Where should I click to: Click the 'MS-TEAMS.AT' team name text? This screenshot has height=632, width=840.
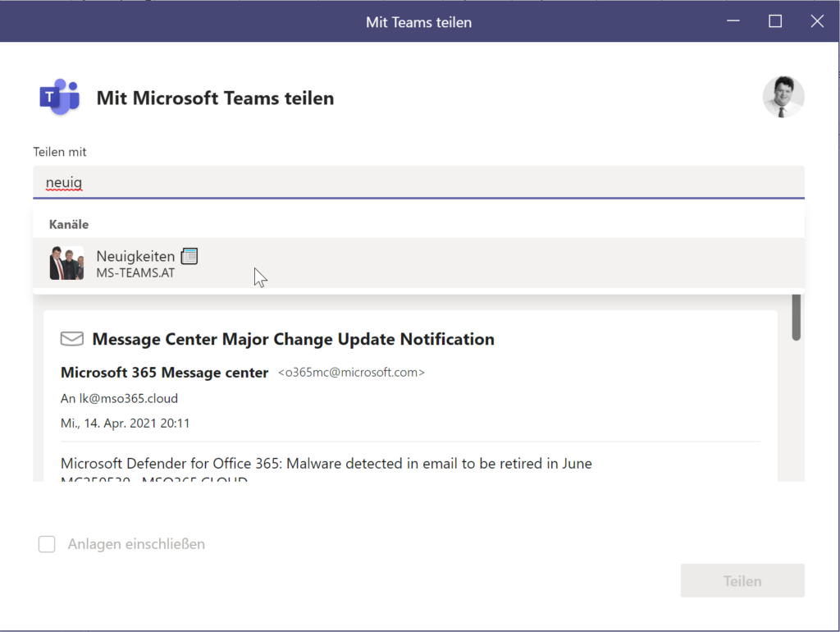[135, 272]
